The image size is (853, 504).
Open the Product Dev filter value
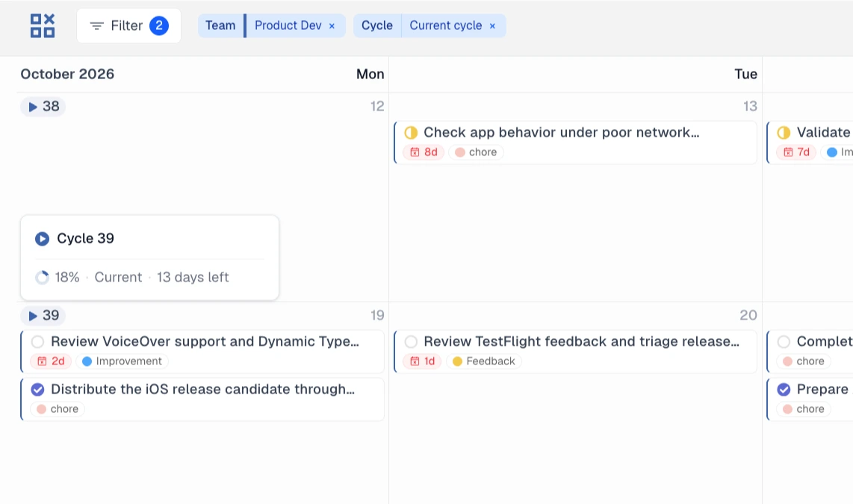pyautogui.click(x=288, y=25)
